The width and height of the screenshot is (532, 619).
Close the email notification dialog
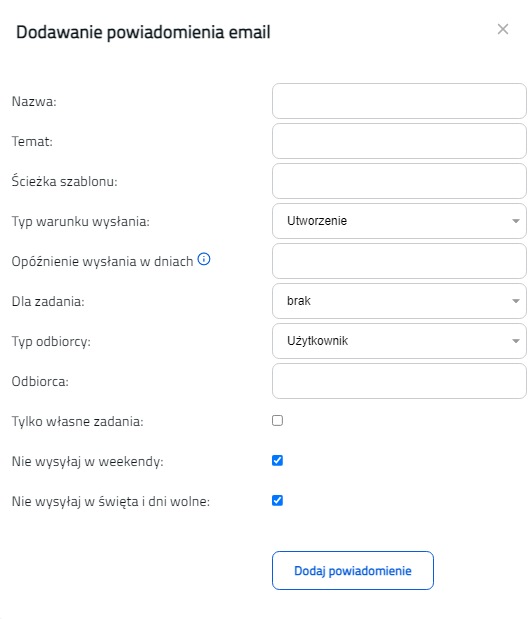503,29
